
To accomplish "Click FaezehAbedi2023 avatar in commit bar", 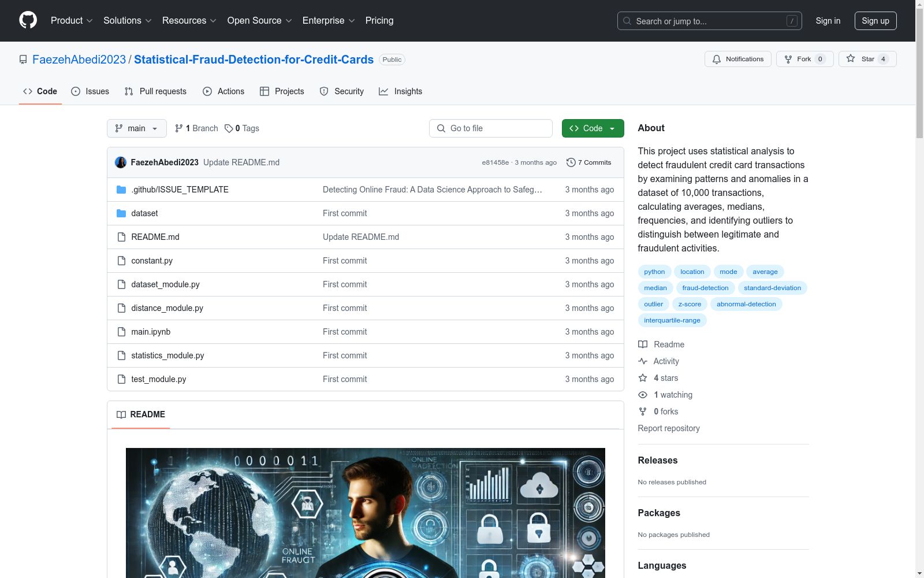I will pyautogui.click(x=121, y=162).
